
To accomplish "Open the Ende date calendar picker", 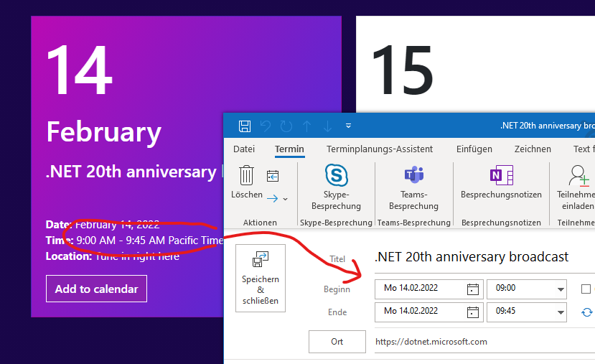I will pyautogui.click(x=473, y=312).
